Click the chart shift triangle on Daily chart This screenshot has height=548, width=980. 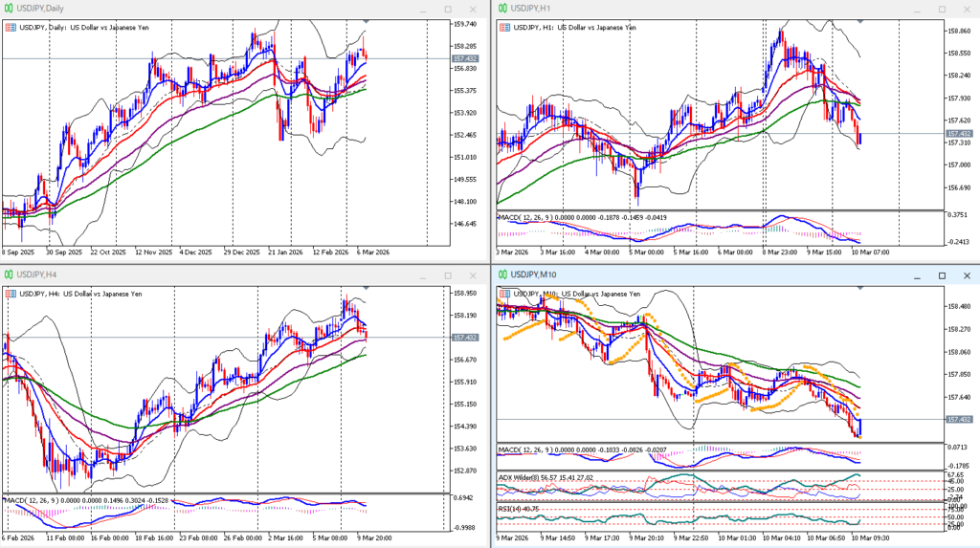tap(366, 21)
